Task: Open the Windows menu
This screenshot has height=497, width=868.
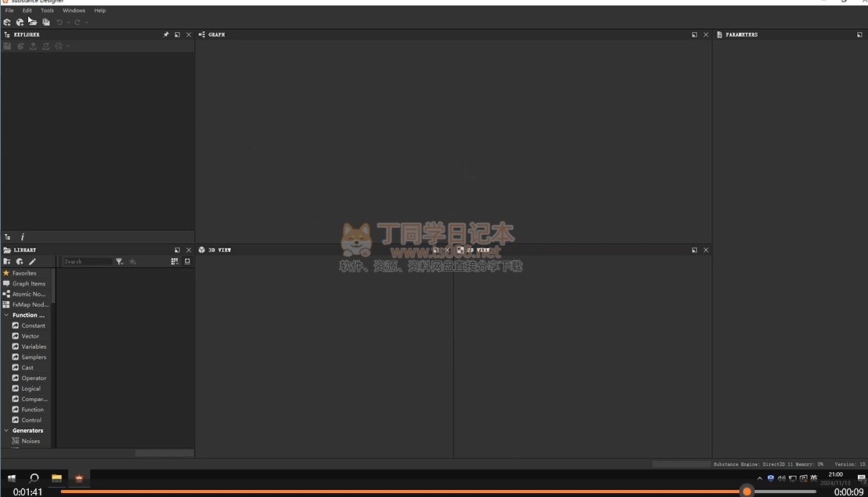Action: [73, 10]
